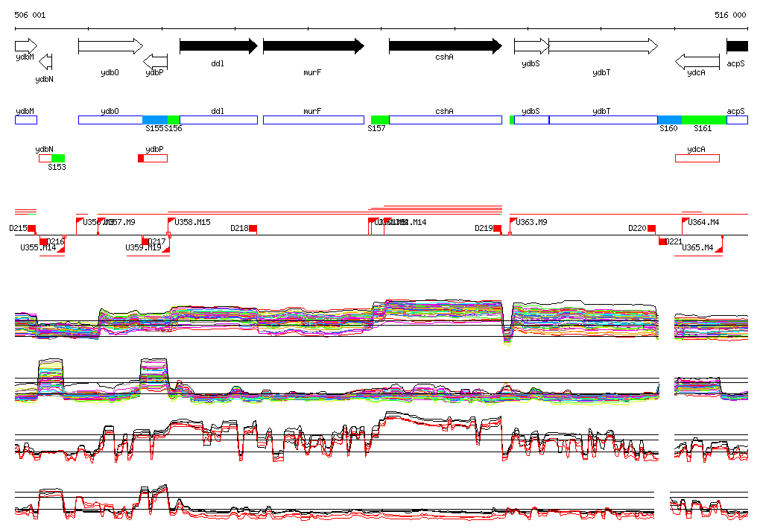Click the white ydbO gene arrow

(110, 46)
